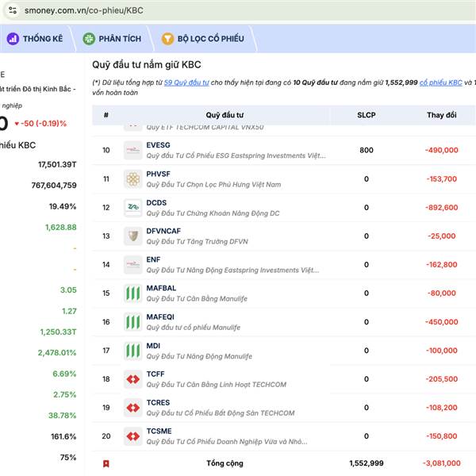Click the -450,000 change value

click(442, 322)
